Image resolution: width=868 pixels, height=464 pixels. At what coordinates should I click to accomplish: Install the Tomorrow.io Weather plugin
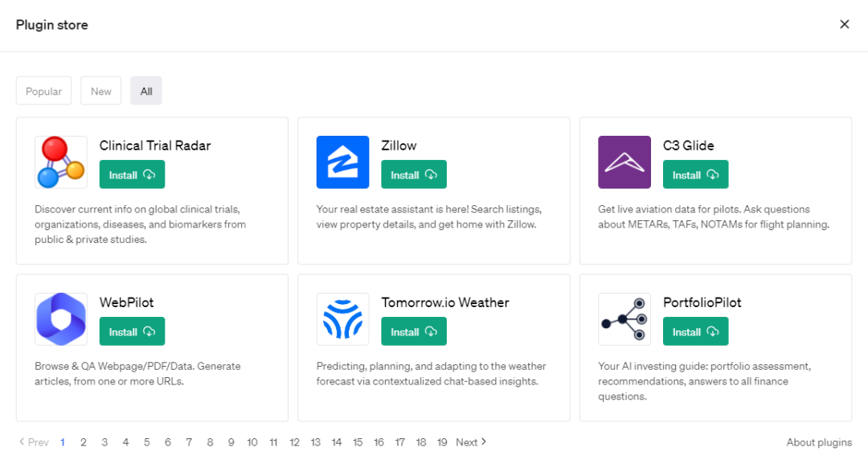413,332
